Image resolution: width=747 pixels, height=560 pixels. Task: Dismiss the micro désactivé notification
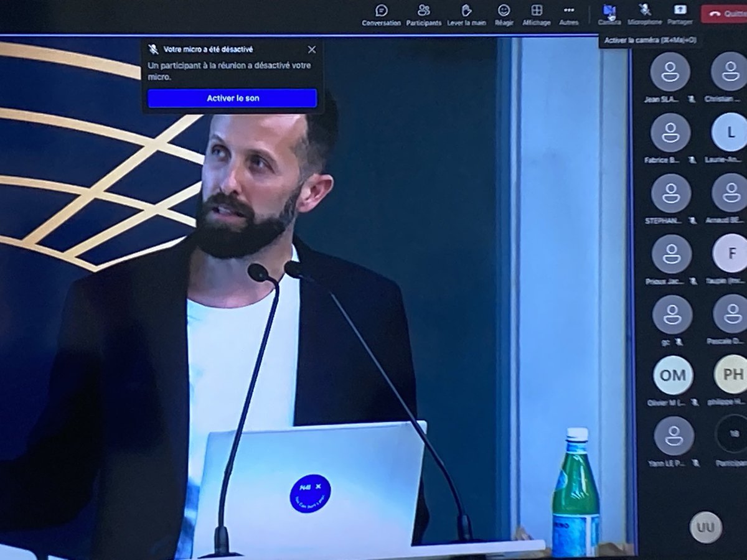tap(312, 50)
